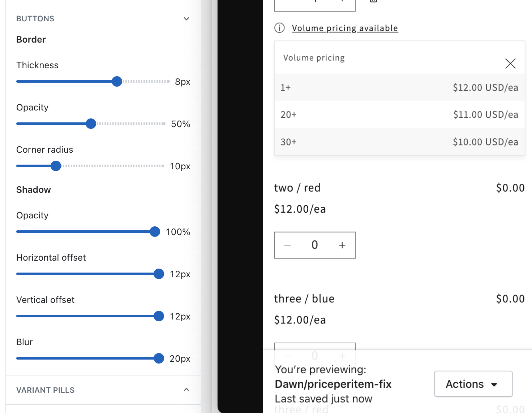Click the minus icon for two / red quantity

pos(287,245)
